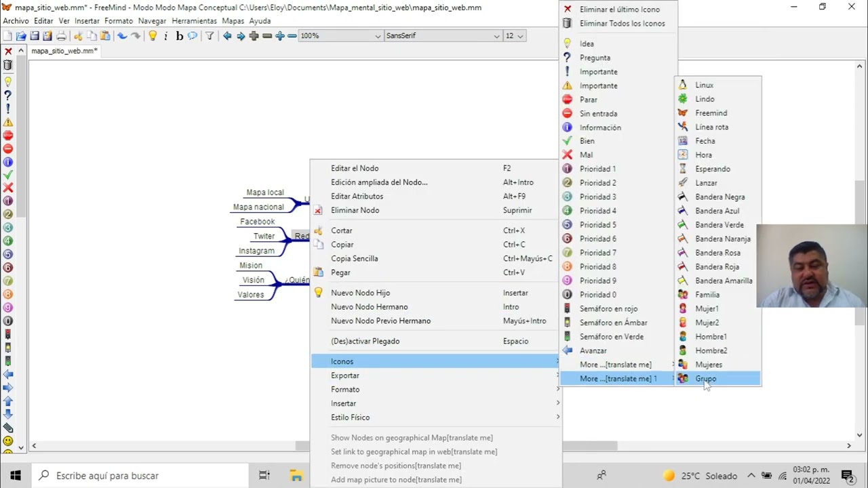This screenshot has width=868, height=488.
Task: Select Prioridad 1 icon entry
Action: click(x=618, y=169)
